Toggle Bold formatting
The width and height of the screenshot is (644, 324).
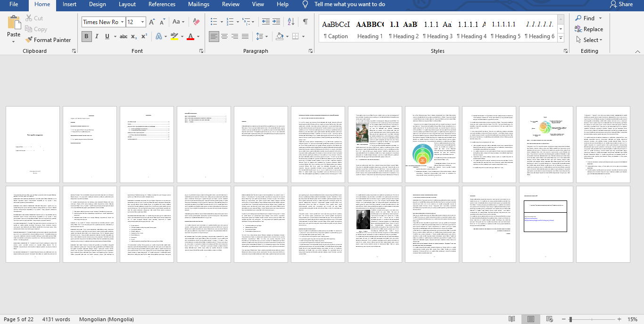click(x=86, y=36)
